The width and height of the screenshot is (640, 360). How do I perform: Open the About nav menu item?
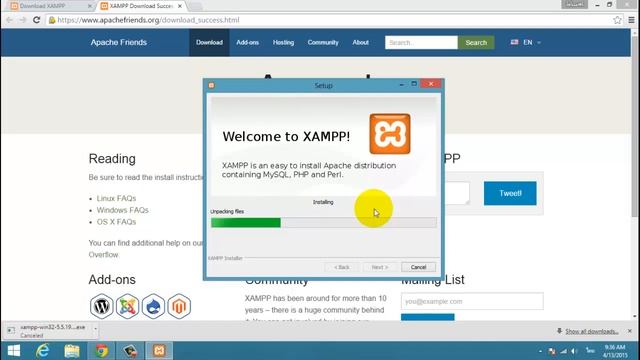tap(360, 42)
